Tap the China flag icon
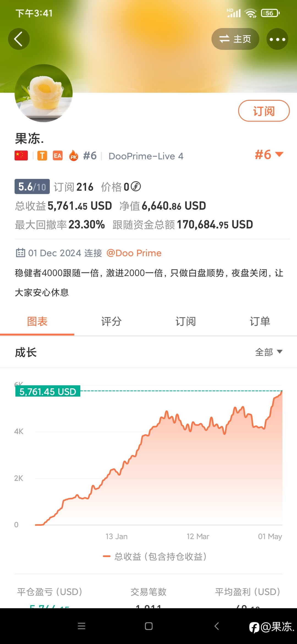This screenshot has width=297, height=644. [x=21, y=155]
